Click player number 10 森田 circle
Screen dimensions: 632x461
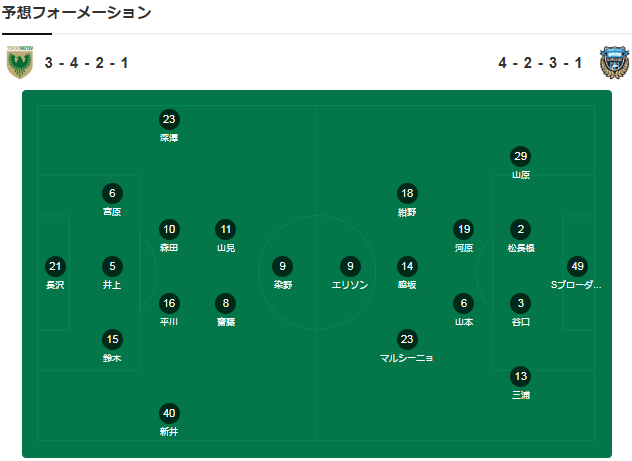[x=169, y=228]
